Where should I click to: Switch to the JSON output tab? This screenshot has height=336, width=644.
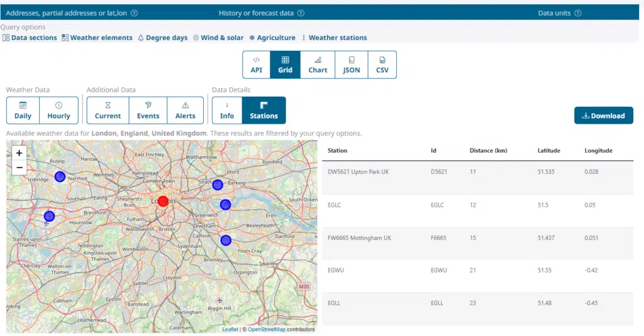tap(352, 65)
